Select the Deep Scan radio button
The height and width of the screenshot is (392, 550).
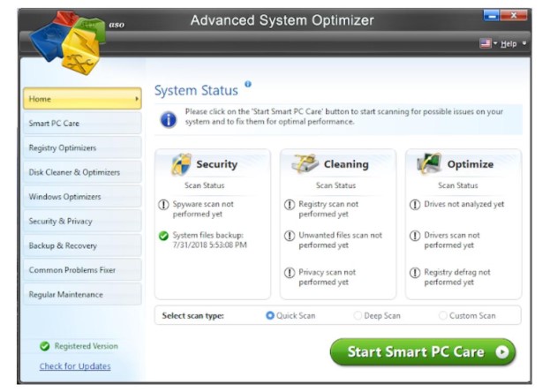tap(358, 315)
